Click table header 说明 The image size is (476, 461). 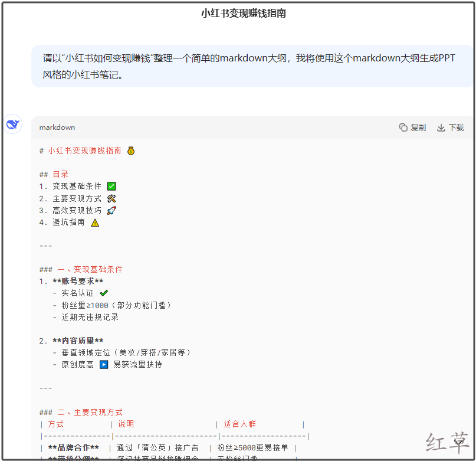pyautogui.click(x=126, y=424)
